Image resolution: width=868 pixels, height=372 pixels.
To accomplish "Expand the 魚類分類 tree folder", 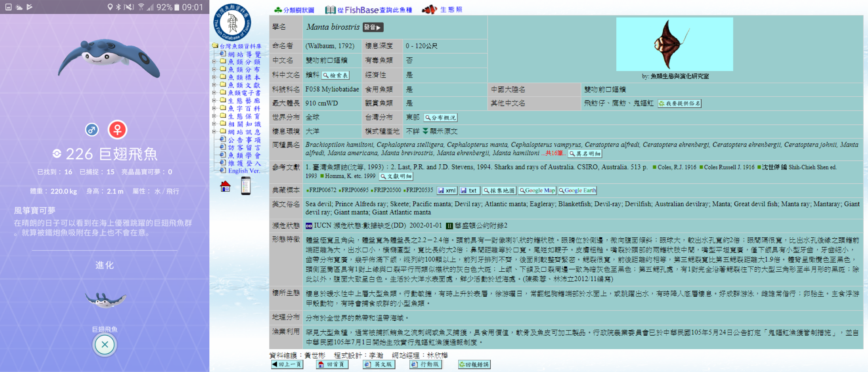I will click(214, 62).
